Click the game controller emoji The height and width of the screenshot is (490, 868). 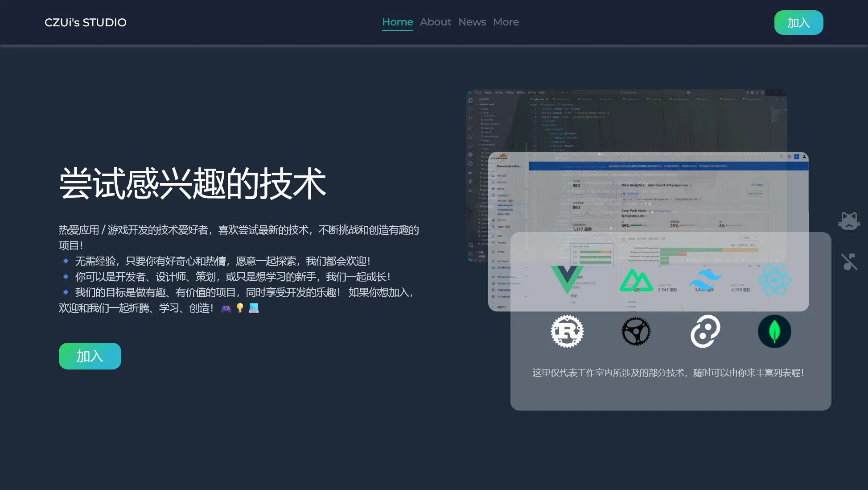[226, 308]
